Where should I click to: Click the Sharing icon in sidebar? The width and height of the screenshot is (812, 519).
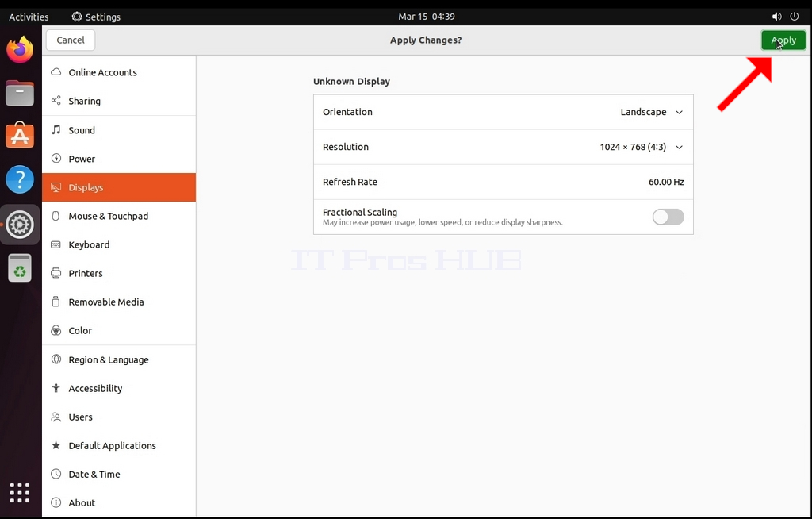[x=56, y=101]
